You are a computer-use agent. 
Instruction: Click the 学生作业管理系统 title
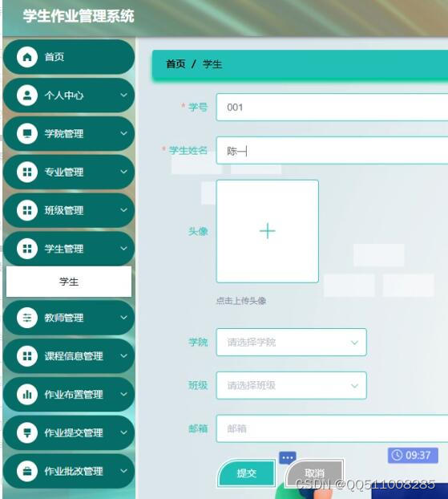[x=79, y=16]
